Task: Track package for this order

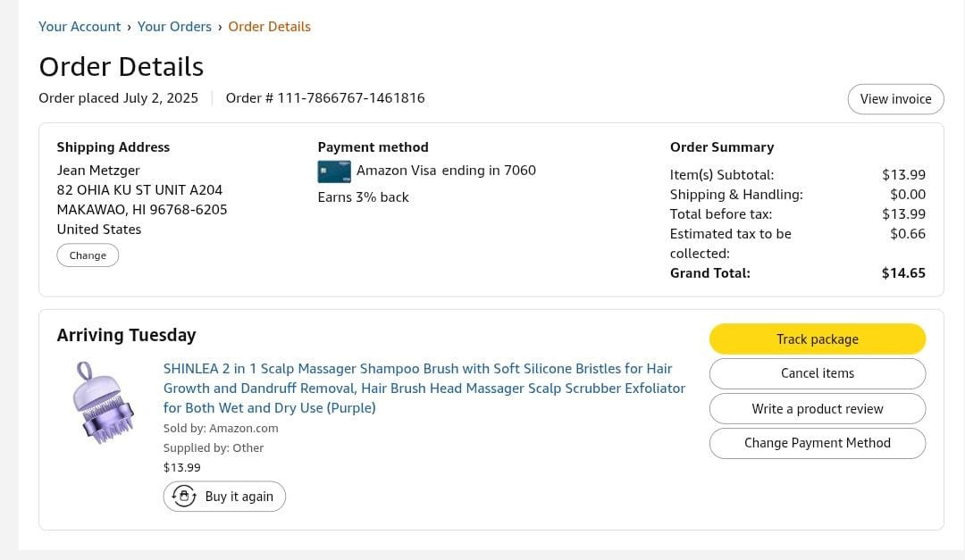Action: [818, 339]
